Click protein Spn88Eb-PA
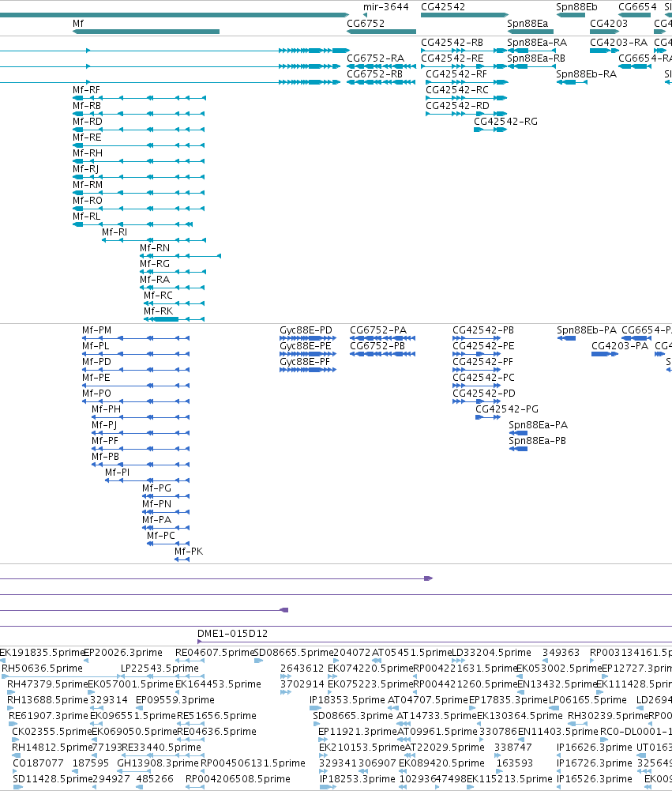The width and height of the screenshot is (672, 791). click(x=566, y=338)
